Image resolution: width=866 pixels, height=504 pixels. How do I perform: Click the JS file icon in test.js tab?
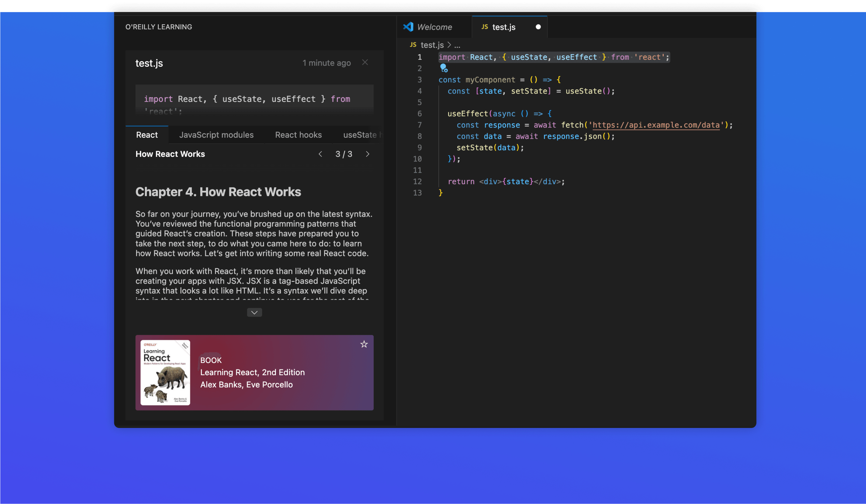(485, 27)
